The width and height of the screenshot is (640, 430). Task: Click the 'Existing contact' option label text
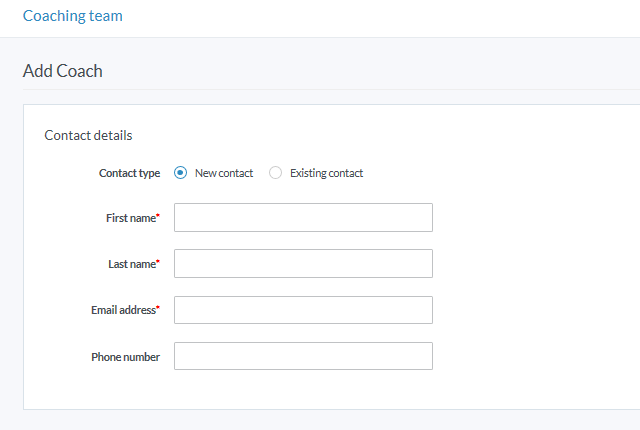(x=326, y=173)
